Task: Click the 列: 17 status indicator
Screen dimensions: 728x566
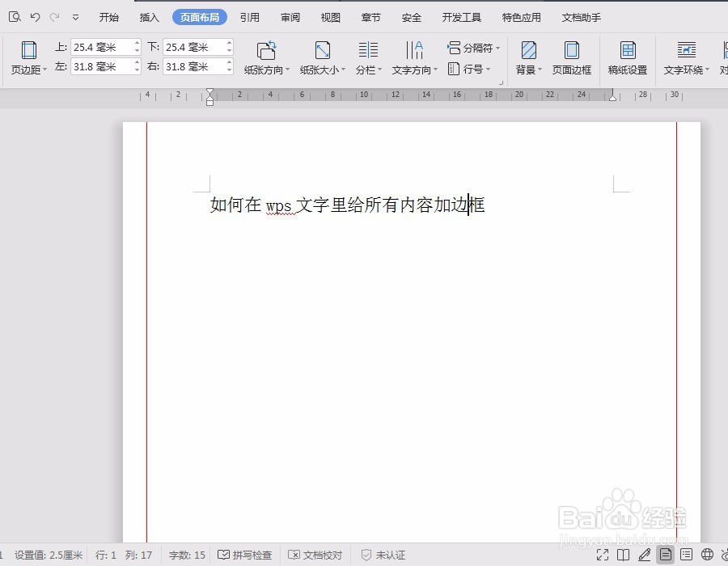Action: (x=138, y=555)
